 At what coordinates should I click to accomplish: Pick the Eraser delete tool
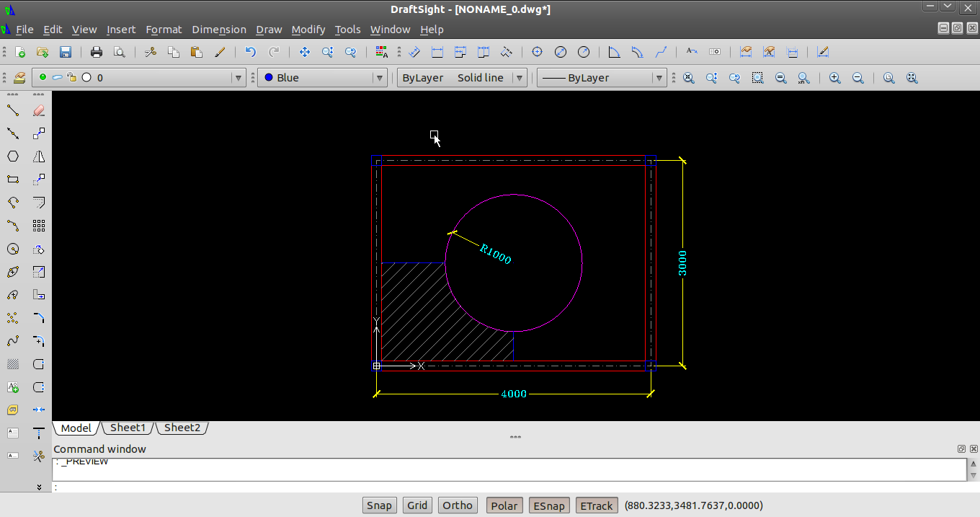(x=39, y=110)
